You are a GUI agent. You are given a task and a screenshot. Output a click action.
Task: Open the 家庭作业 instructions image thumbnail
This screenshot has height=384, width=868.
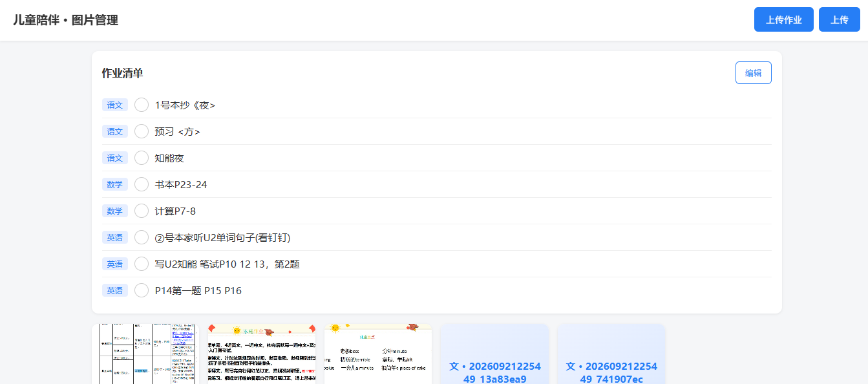tap(262, 354)
